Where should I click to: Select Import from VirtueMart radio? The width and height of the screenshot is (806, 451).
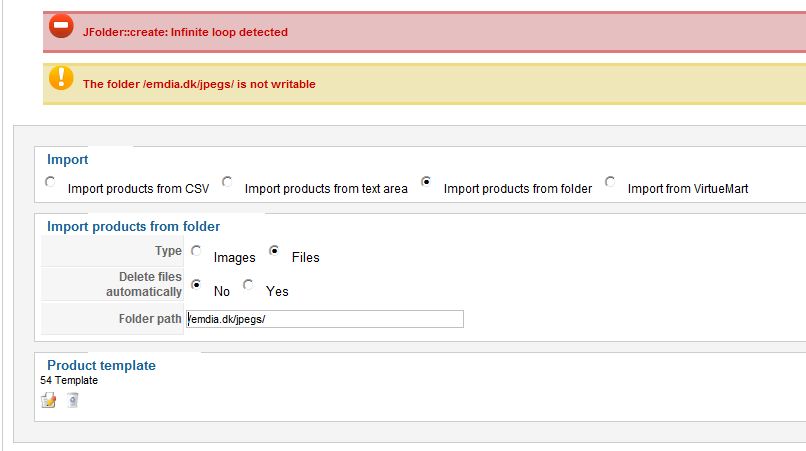(x=610, y=182)
